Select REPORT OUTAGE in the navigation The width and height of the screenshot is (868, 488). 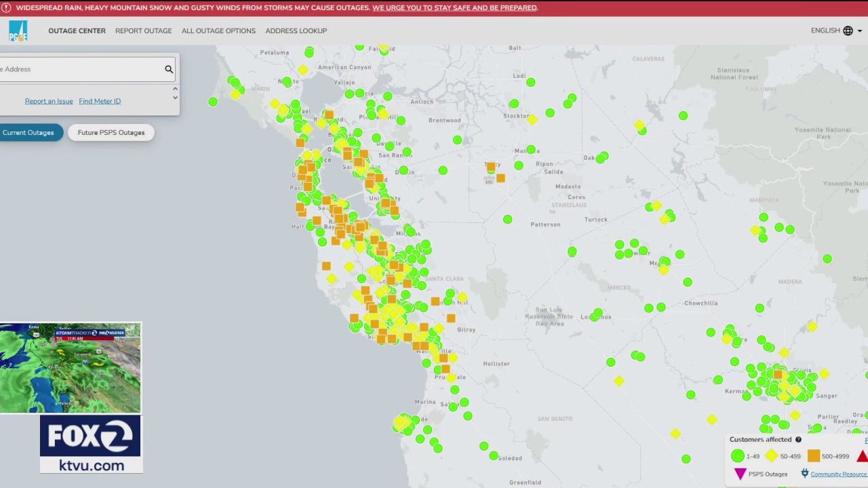point(143,30)
